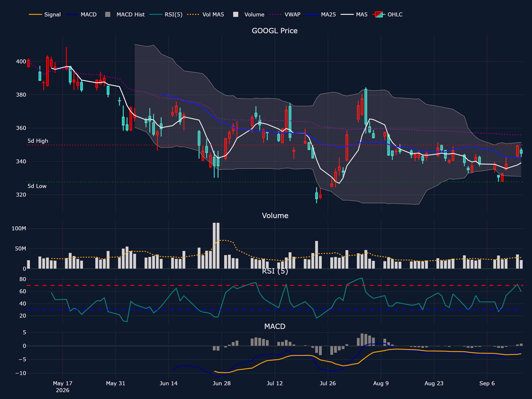Click the Aug 9 x-axis label
The height and width of the screenshot is (399, 532).
pyautogui.click(x=381, y=383)
